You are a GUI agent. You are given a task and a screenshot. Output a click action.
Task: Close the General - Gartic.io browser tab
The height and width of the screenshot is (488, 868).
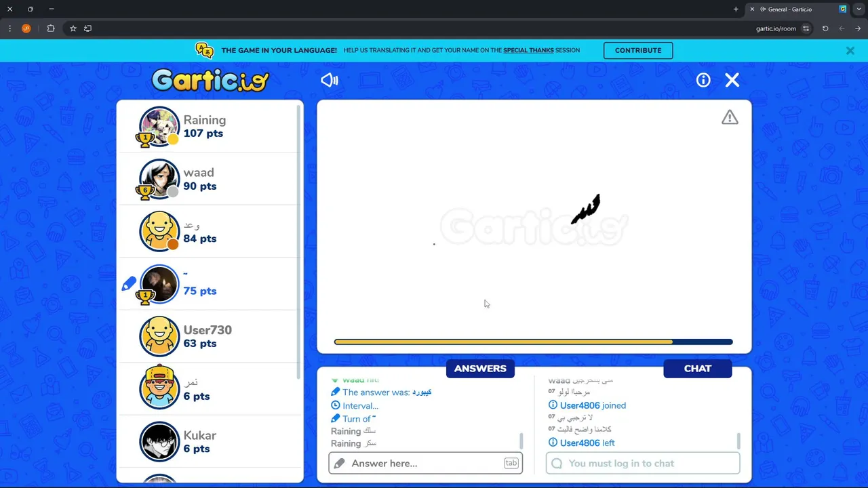tap(752, 9)
